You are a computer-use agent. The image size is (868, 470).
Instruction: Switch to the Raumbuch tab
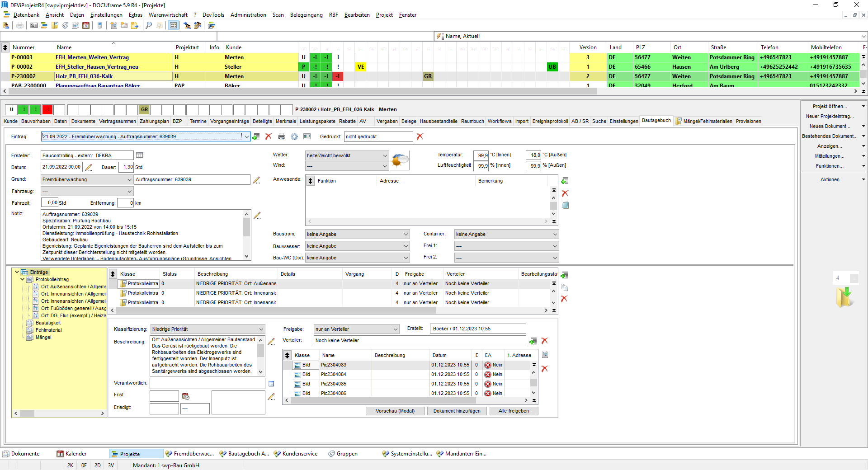pos(472,121)
